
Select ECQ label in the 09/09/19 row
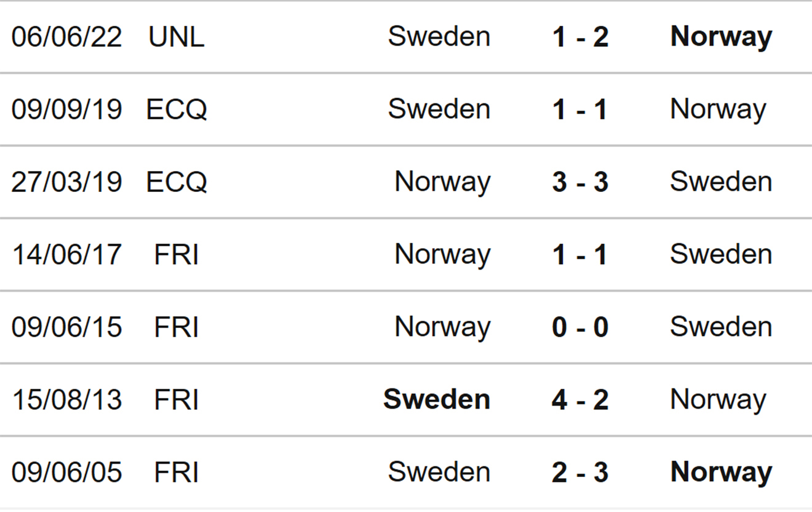(177, 110)
